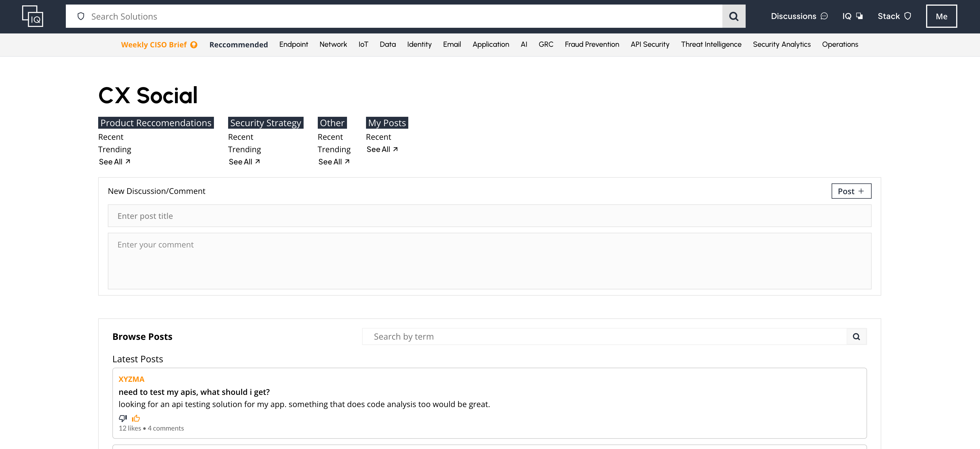Click the Enter your comment box

coord(489,261)
